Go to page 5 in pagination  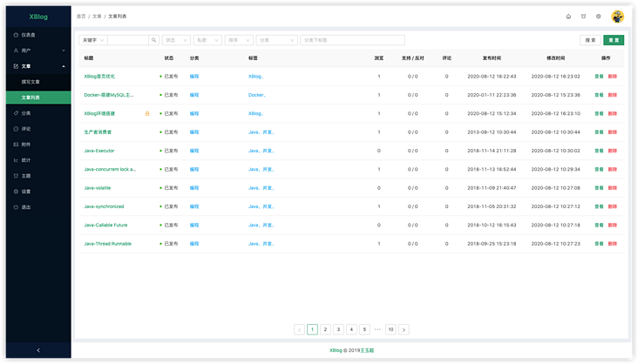click(x=364, y=329)
